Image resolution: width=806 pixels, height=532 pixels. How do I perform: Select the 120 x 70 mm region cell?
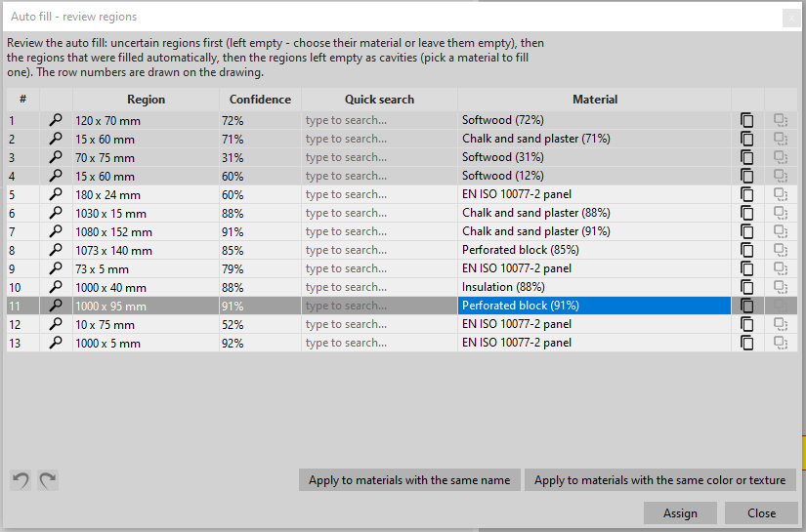coord(146,120)
